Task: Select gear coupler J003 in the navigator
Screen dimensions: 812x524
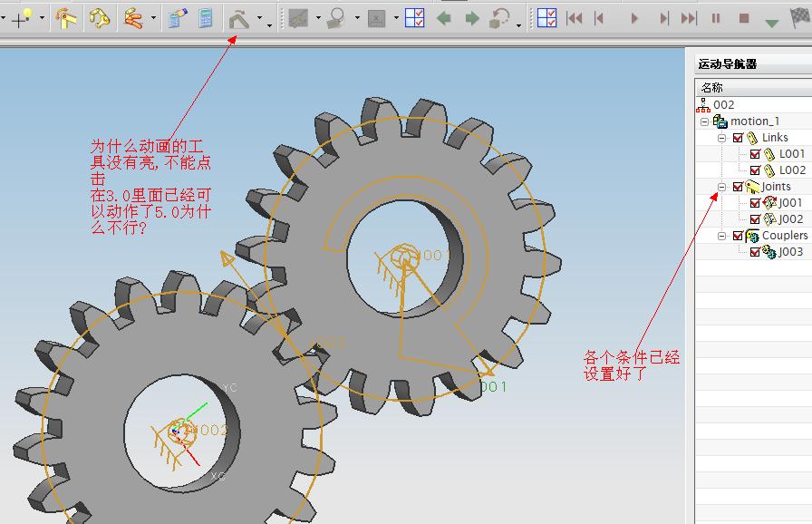Action: 790,252
